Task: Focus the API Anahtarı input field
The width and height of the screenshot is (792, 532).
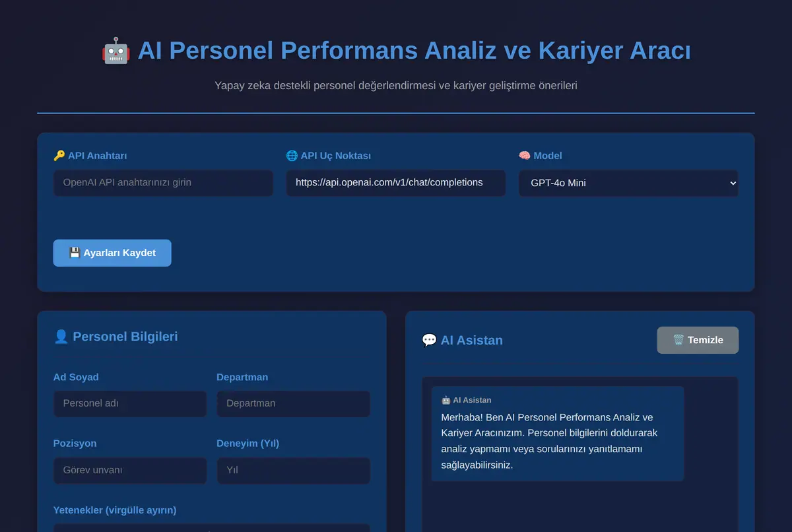Action: [x=163, y=183]
